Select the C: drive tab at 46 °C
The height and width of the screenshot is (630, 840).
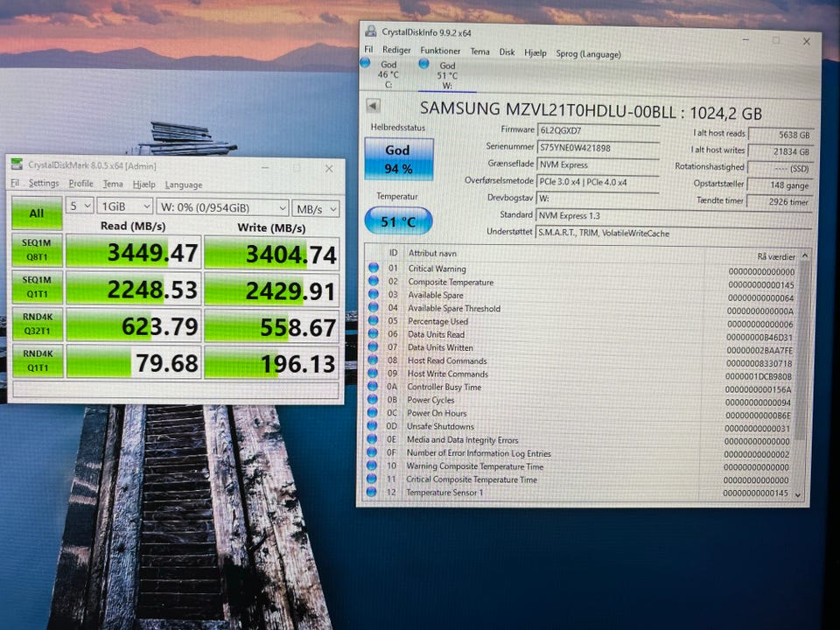[x=388, y=74]
